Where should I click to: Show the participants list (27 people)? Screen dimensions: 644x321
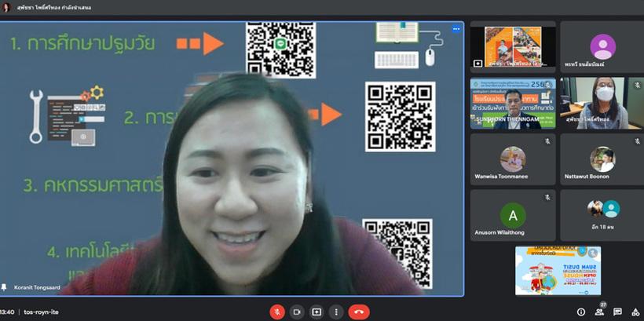point(599,312)
